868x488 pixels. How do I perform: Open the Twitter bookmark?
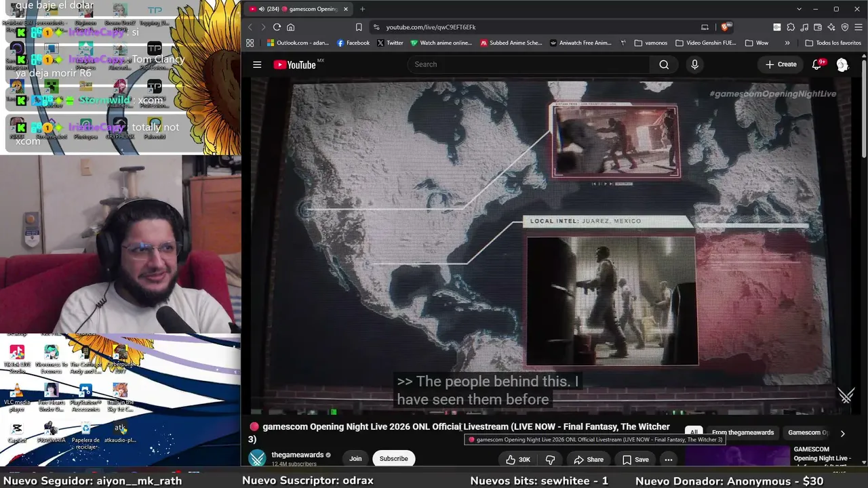click(x=390, y=43)
